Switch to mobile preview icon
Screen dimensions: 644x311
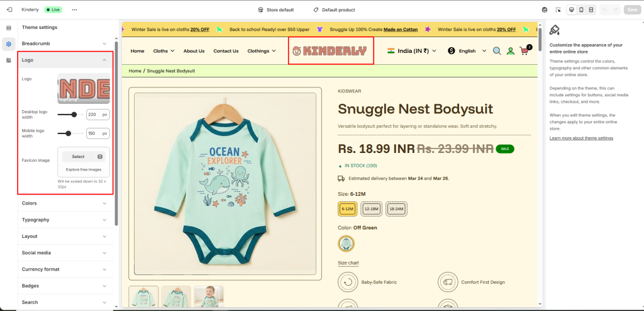click(x=580, y=9)
